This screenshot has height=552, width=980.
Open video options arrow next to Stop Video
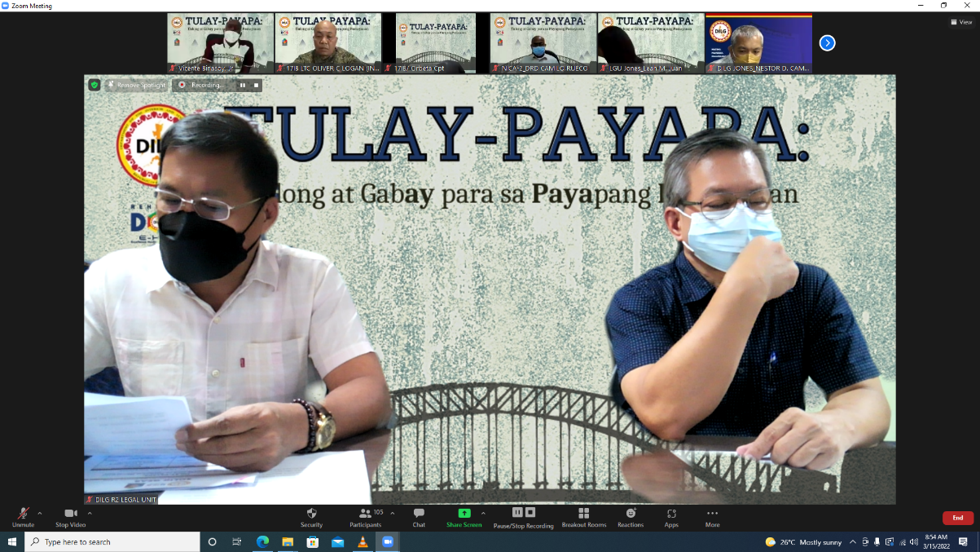click(90, 513)
